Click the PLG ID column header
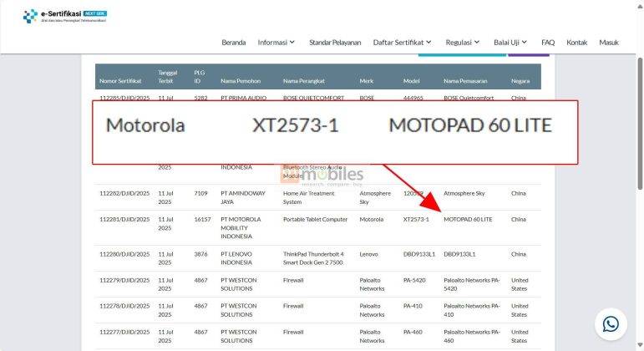Image resolution: width=644 pixels, height=351 pixels. [199, 77]
